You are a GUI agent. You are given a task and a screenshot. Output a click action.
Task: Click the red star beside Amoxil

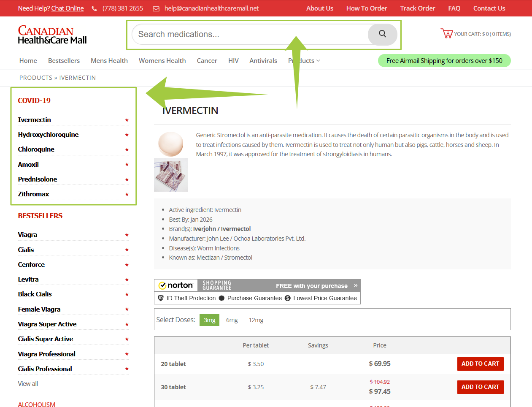[127, 165]
